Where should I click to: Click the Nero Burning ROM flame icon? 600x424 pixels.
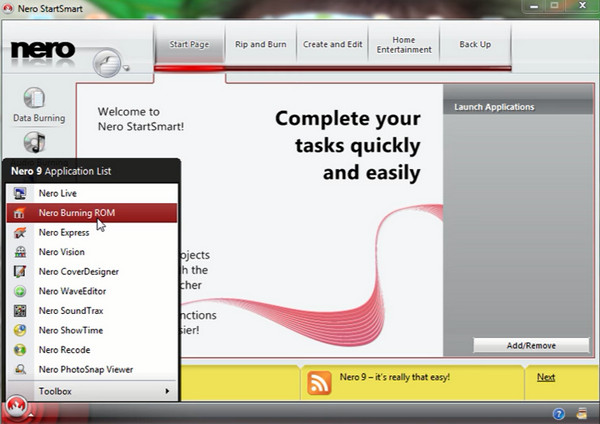point(20,213)
